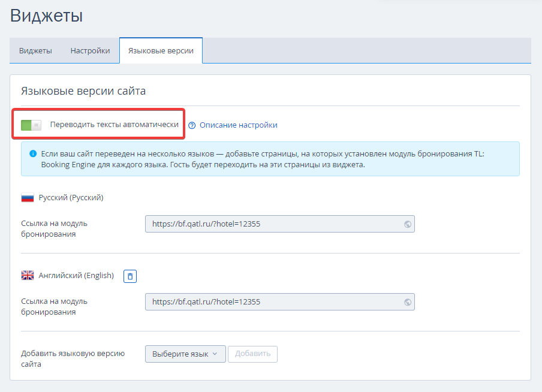Click the info icon in blue notice
Screen dimensions: 542x392
[x=33, y=154]
